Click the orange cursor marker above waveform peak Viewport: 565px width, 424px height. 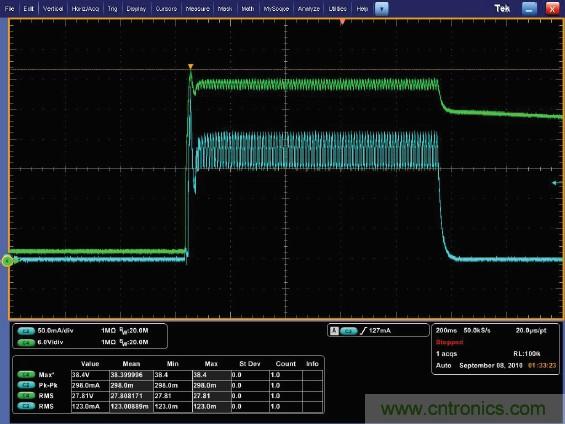coord(191,66)
